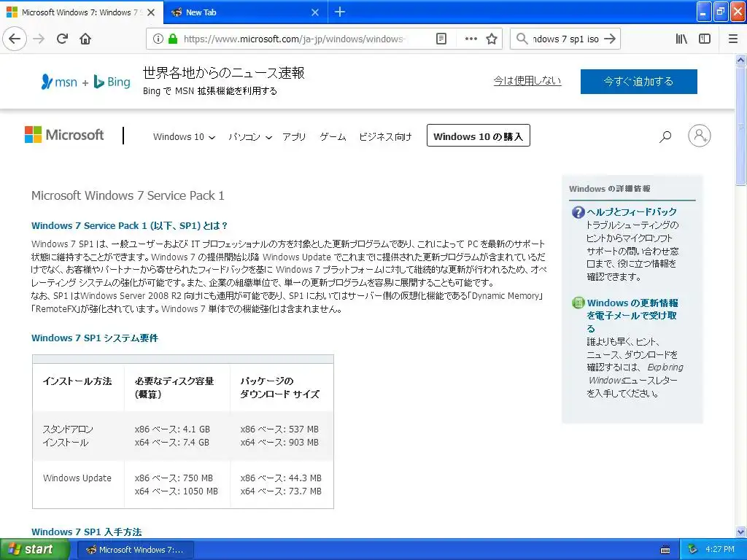
Task: Switch to the New Tab tab
Action: click(245, 12)
